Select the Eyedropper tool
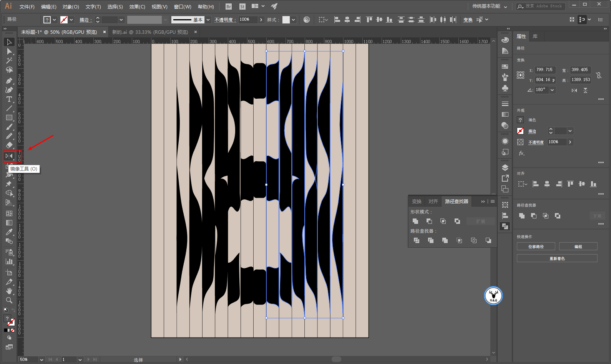Viewport: 611px width, 364px height. coord(9,232)
